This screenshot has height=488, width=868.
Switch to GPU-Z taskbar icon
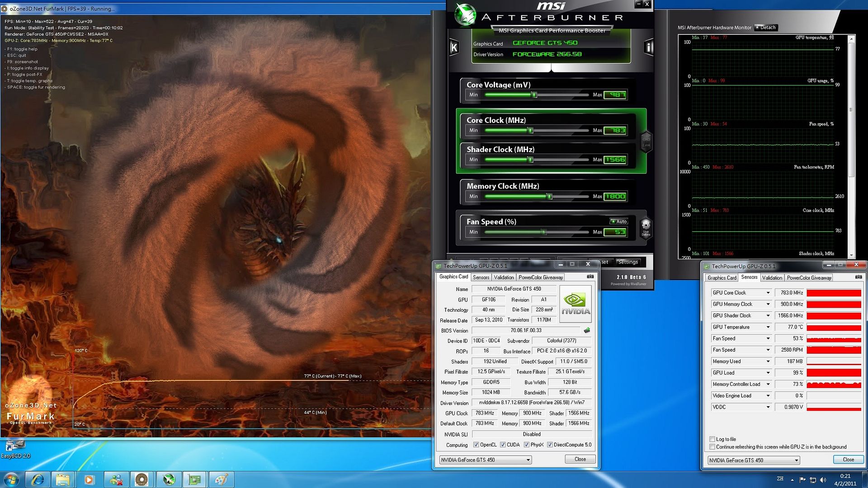(x=195, y=479)
